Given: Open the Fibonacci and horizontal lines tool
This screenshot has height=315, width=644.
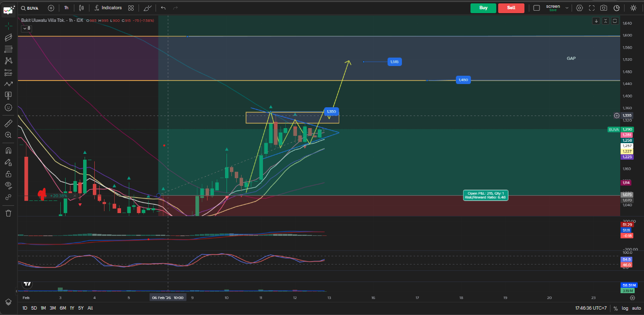Looking at the screenshot, I should click(8, 49).
